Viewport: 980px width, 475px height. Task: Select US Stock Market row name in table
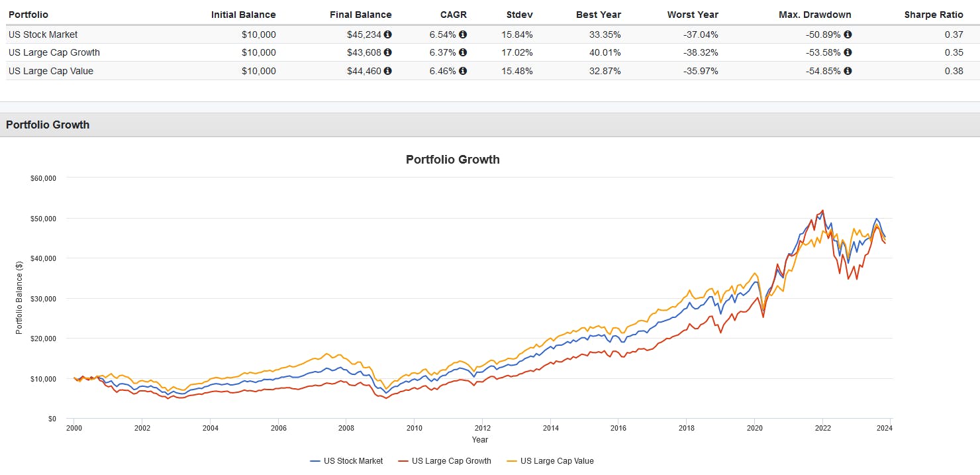(x=43, y=34)
